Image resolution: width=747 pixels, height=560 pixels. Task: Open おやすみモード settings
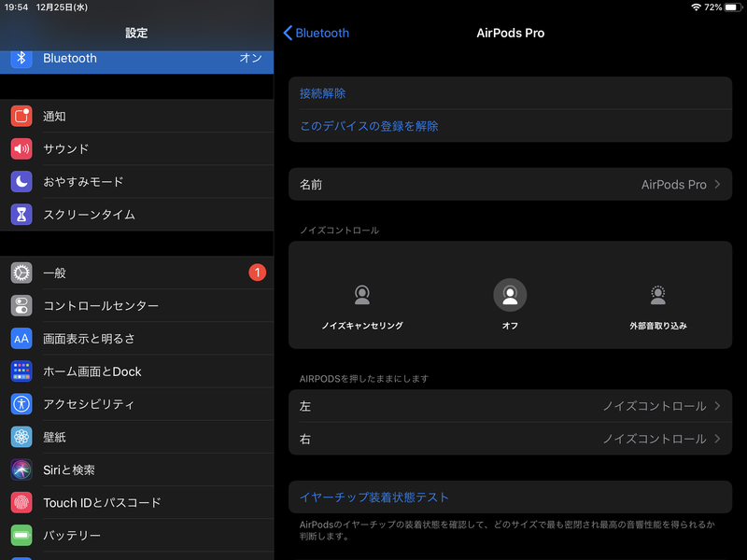point(136,181)
